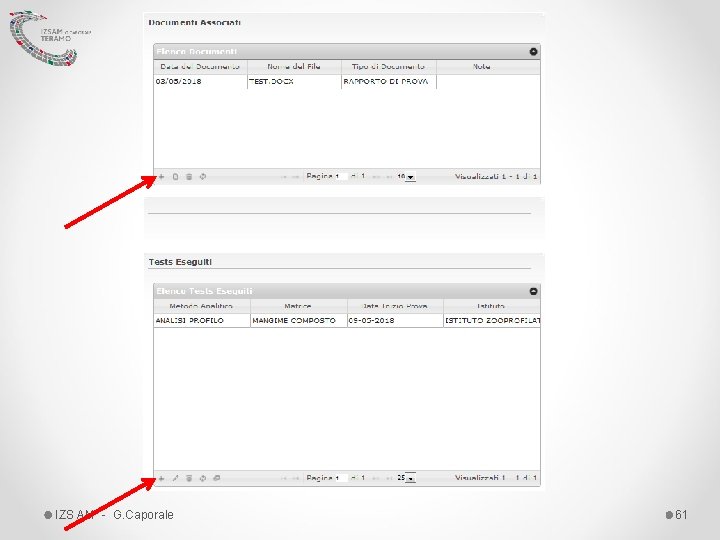720x540 pixels.
Task: Go to next page in documents pager
Action: click(377, 177)
